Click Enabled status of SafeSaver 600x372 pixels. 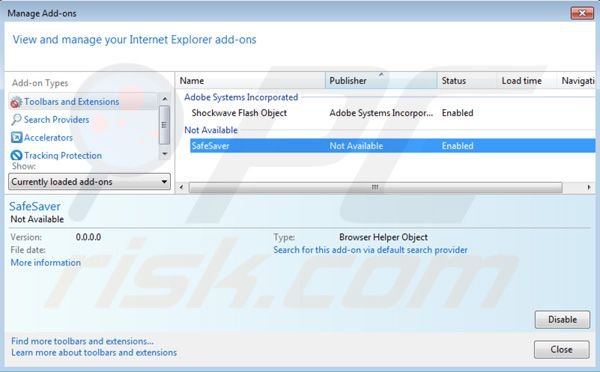457,146
